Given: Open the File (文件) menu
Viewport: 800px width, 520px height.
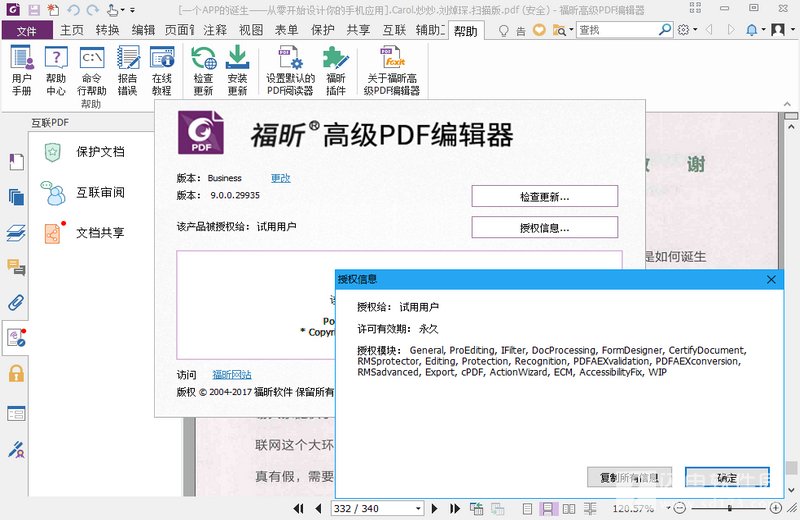Looking at the screenshot, I should tap(27, 31).
